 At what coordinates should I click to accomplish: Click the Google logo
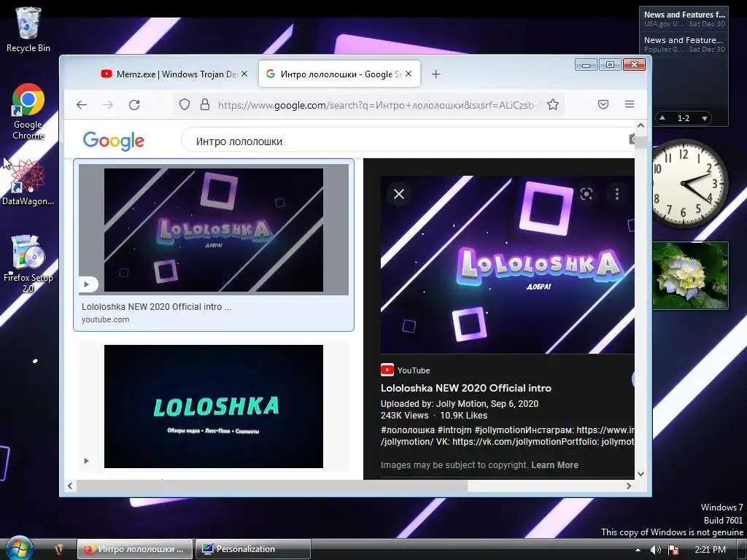pyautogui.click(x=113, y=141)
